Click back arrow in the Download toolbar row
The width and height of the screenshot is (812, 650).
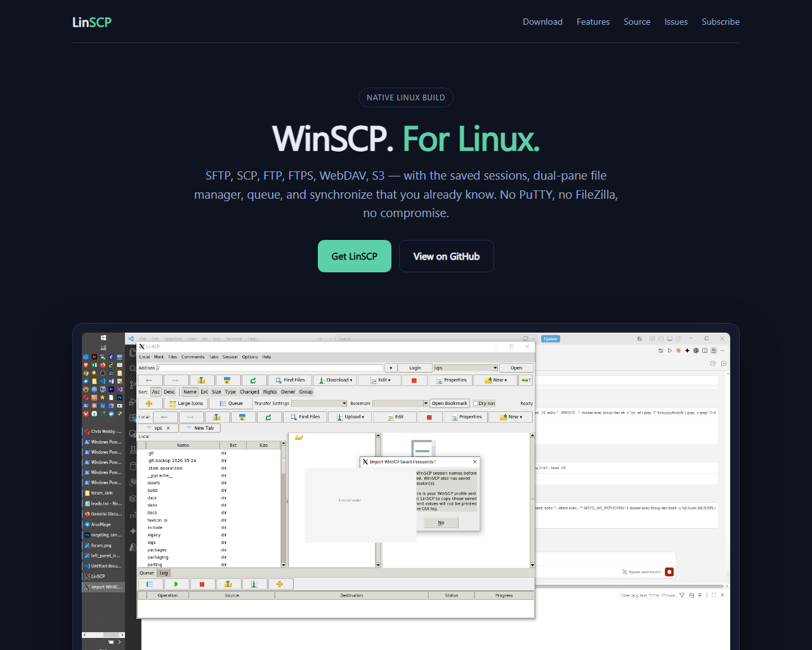149,380
